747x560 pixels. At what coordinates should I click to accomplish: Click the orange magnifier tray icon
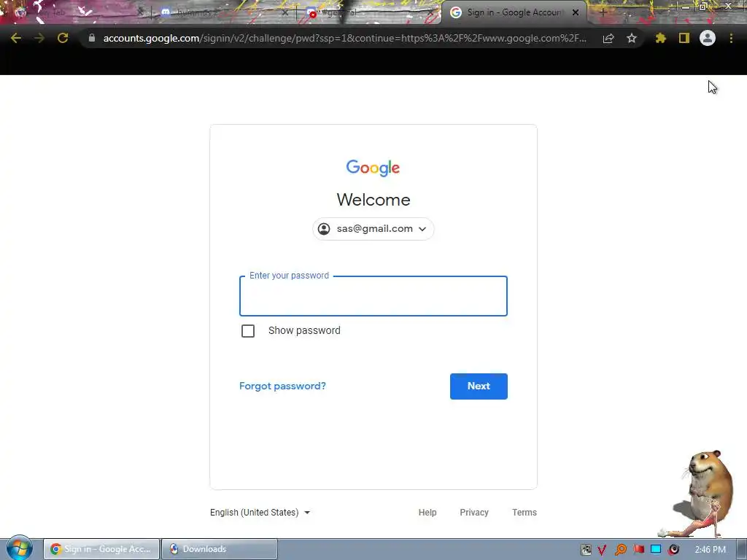coord(620,550)
